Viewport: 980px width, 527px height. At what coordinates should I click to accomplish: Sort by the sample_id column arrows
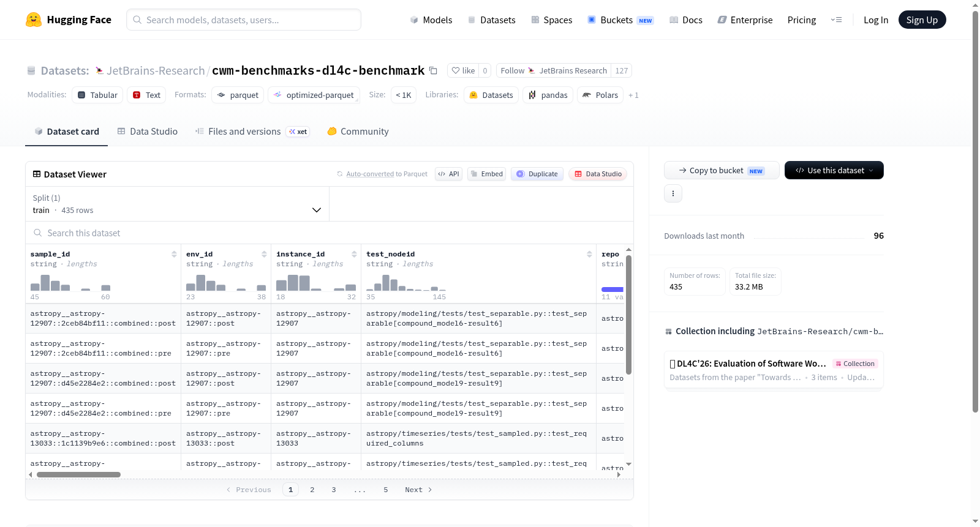[174, 254]
